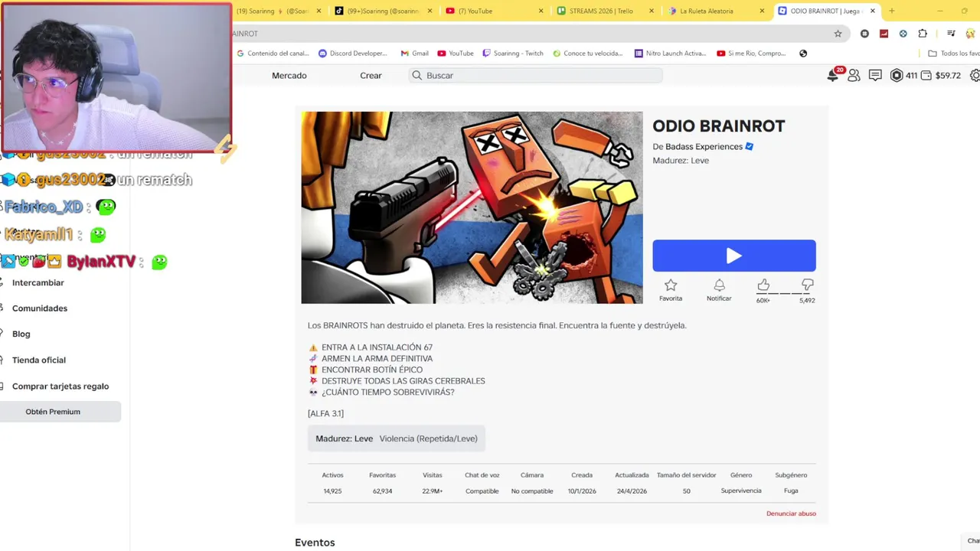
Task: Open Tienda oficial in the sidebar
Action: 39,360
